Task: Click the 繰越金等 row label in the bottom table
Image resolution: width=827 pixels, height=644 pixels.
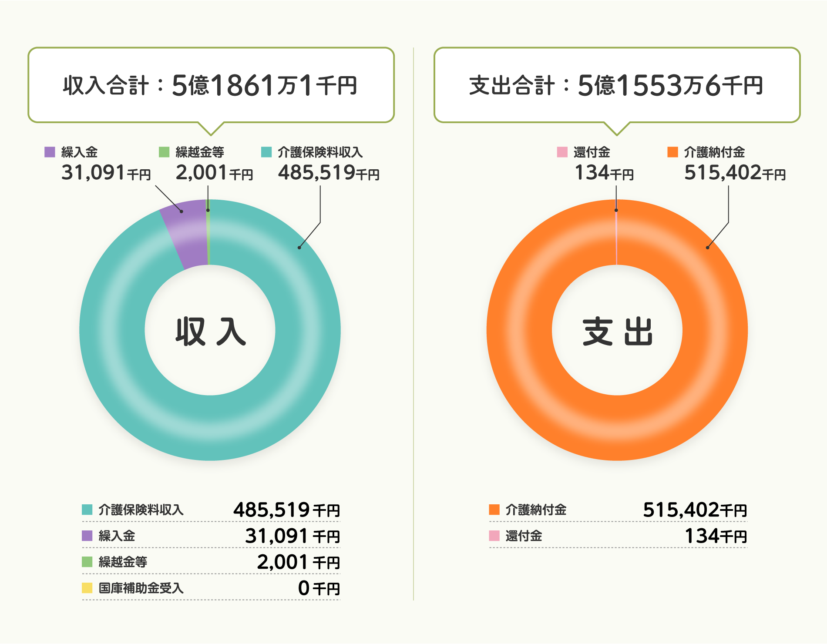Action: 123,562
